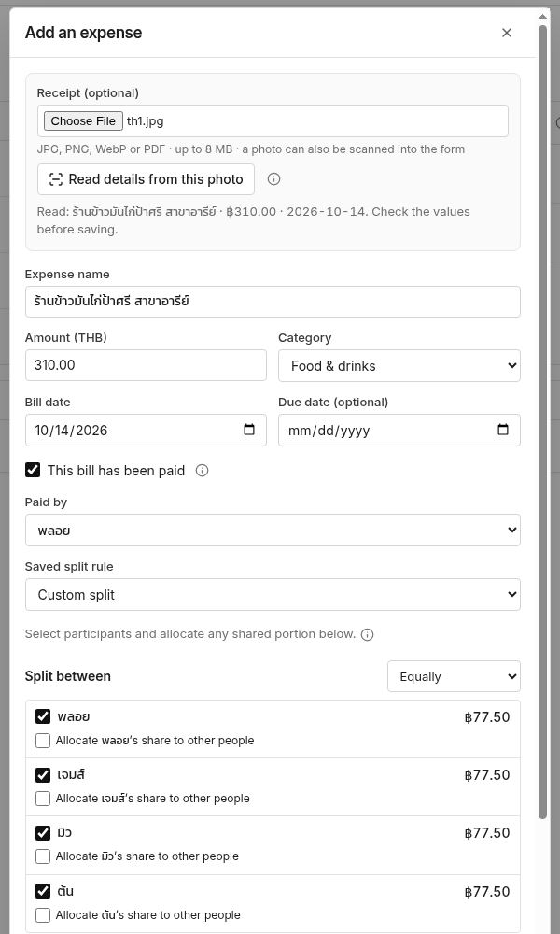Click the Add an expense title

coord(83,33)
